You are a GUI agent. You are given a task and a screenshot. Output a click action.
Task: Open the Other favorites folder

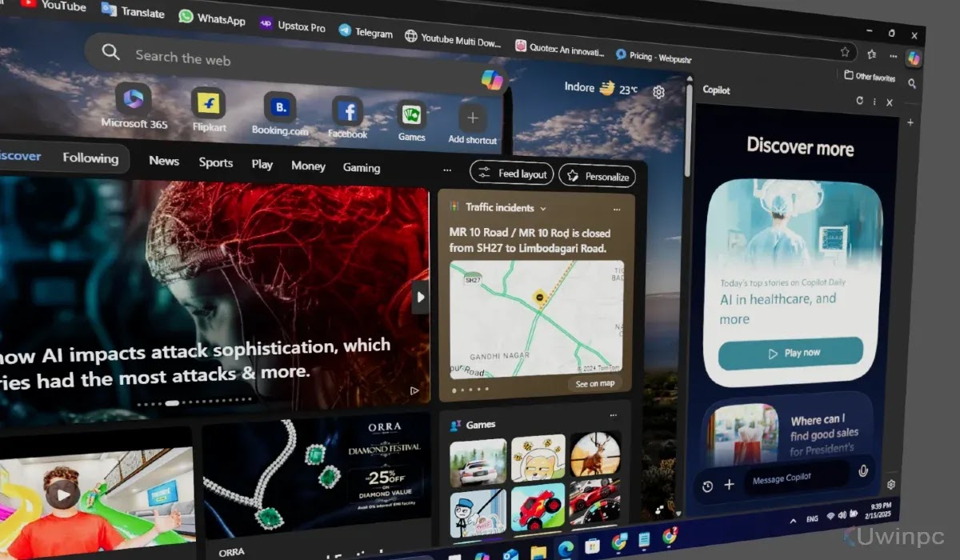[x=870, y=76]
